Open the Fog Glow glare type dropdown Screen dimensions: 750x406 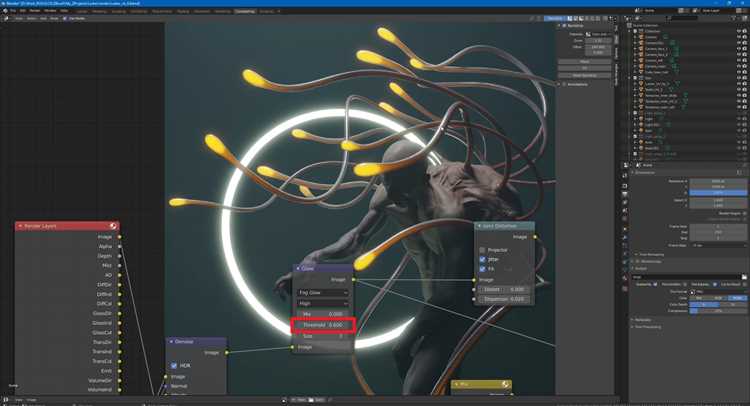[x=323, y=292]
